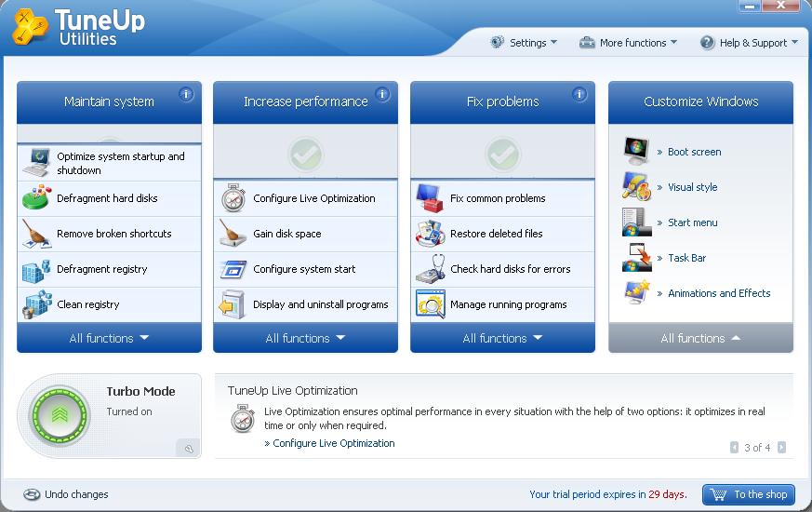Click the info icon on Maintain system header
Screen dimensions: 812x512
pyautogui.click(x=186, y=94)
